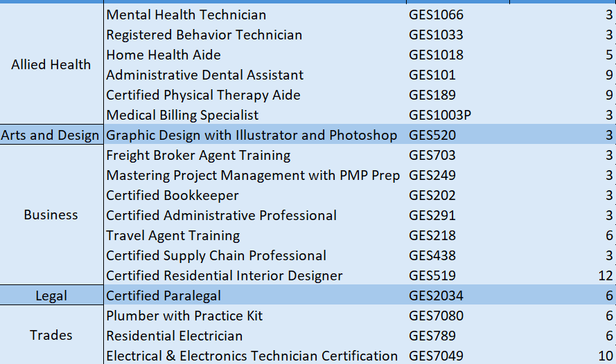616x364 pixels.
Task: Select the Trades category cell
Action: point(51,335)
